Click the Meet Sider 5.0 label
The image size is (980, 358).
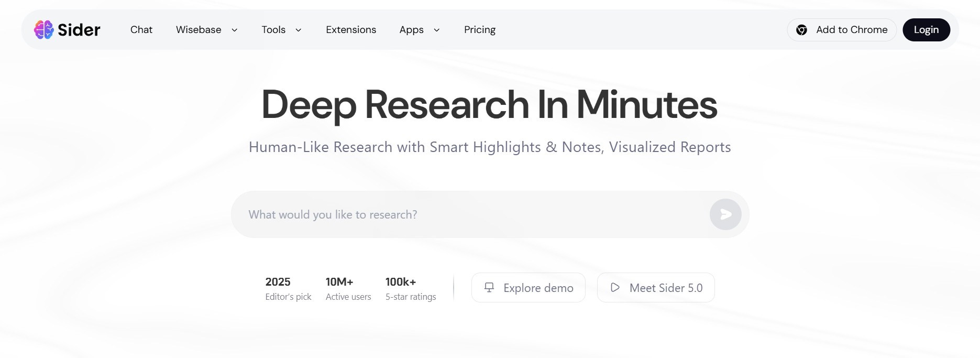tap(666, 288)
